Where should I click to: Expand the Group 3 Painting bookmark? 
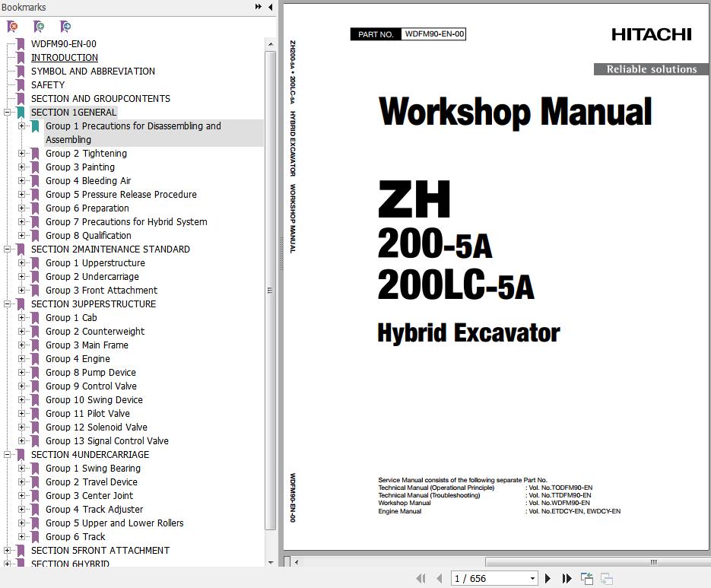[x=21, y=167]
